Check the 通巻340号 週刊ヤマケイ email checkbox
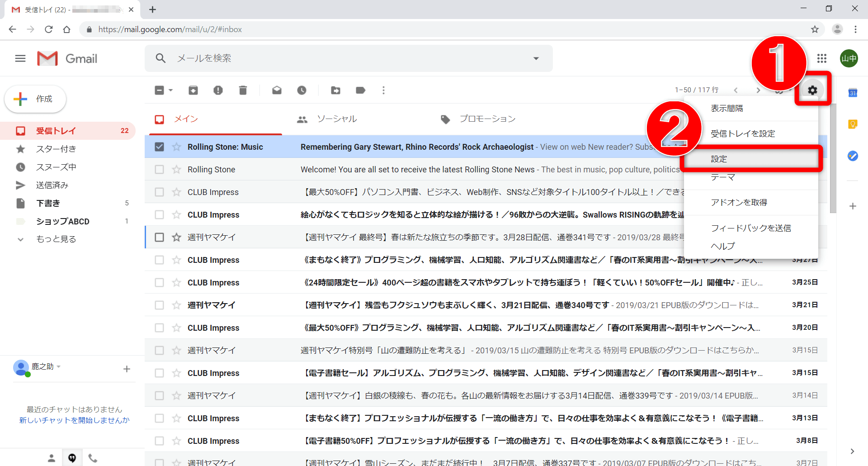The width and height of the screenshot is (868, 466). pyautogui.click(x=159, y=305)
